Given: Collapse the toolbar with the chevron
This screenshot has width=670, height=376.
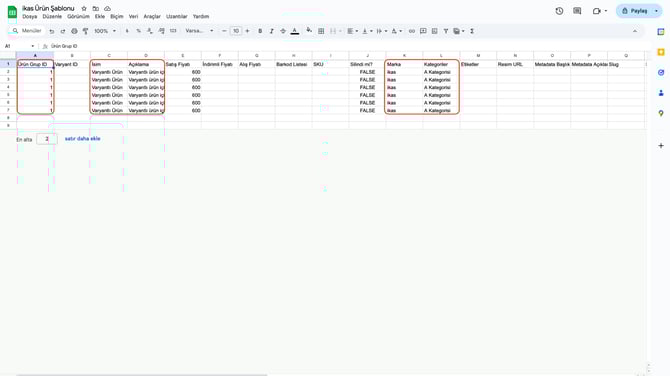Looking at the screenshot, I should coord(635,31).
